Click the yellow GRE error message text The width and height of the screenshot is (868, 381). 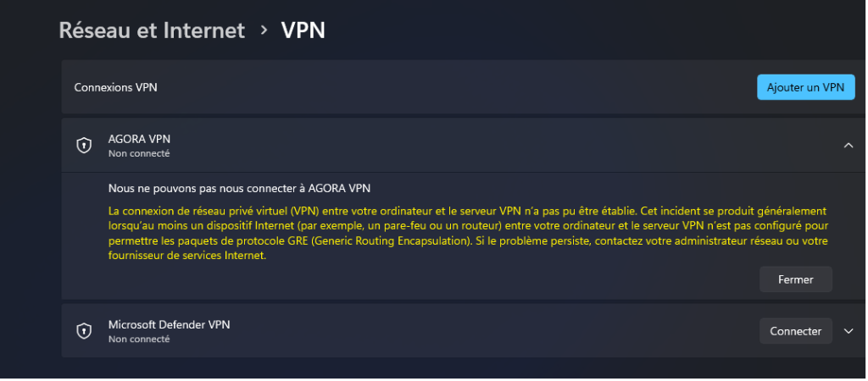click(x=468, y=234)
